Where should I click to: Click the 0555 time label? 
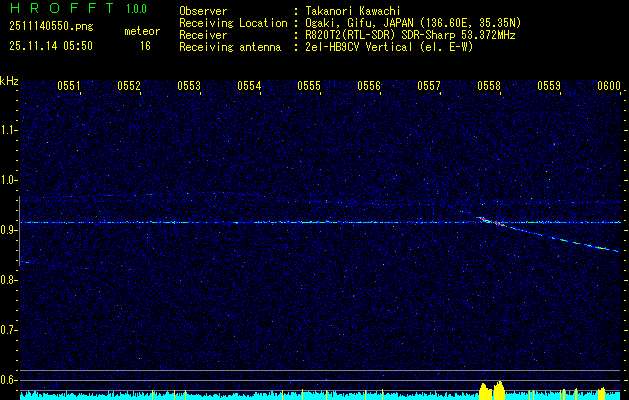[x=309, y=87]
